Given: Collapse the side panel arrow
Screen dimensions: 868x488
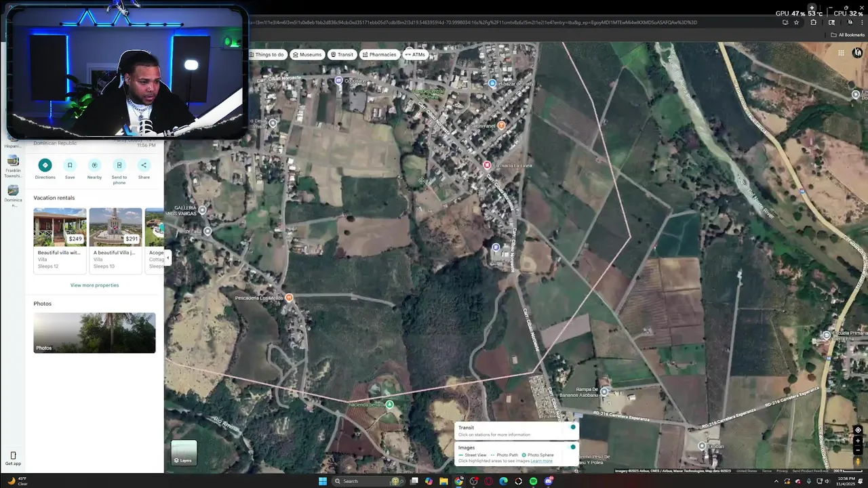Looking at the screenshot, I should 167,258.
